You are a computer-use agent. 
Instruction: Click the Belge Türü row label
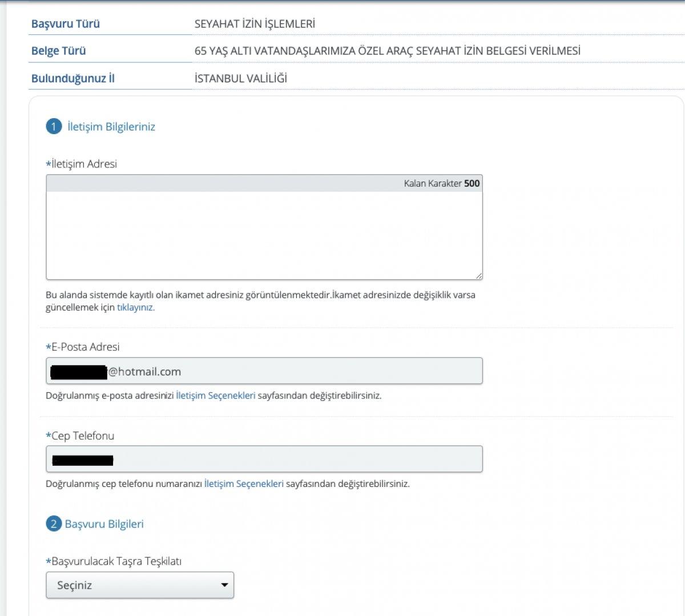58,51
